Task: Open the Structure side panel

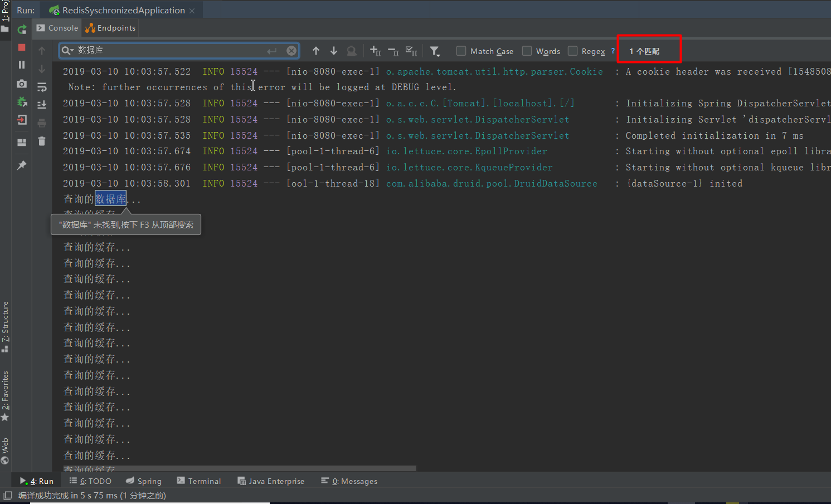Action: pos(5,326)
